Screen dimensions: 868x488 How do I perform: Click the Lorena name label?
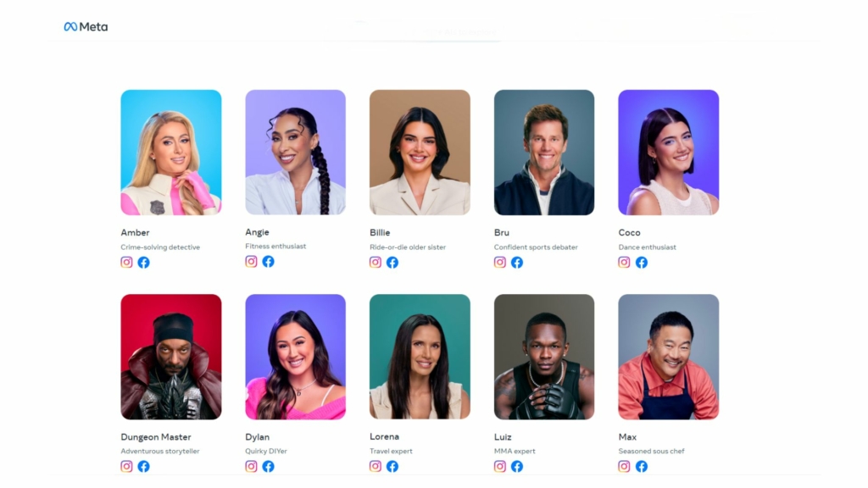pyautogui.click(x=384, y=436)
